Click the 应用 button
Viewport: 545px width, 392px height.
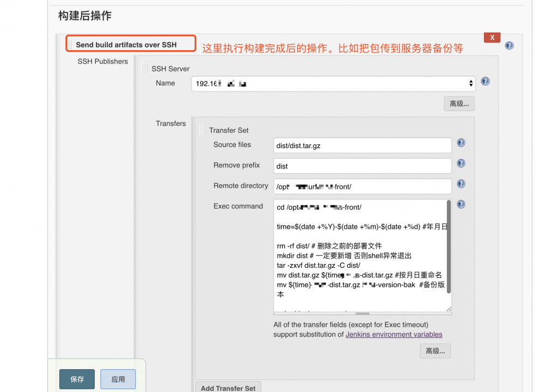[x=118, y=379]
